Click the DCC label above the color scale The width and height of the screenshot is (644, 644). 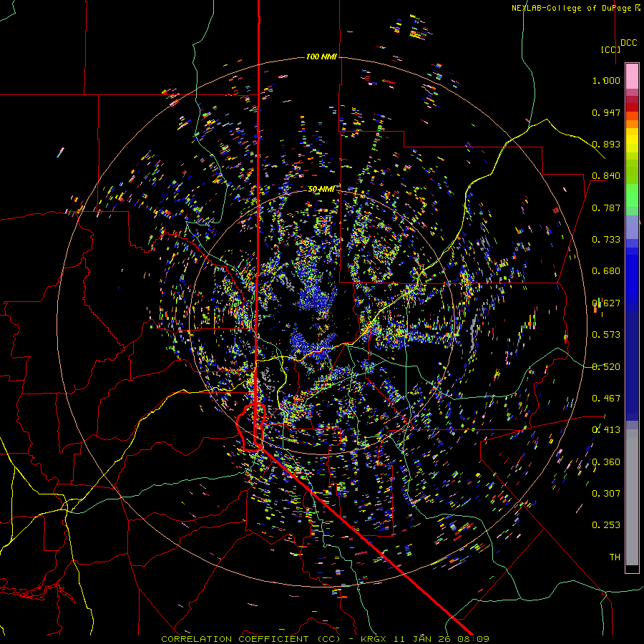(x=628, y=43)
